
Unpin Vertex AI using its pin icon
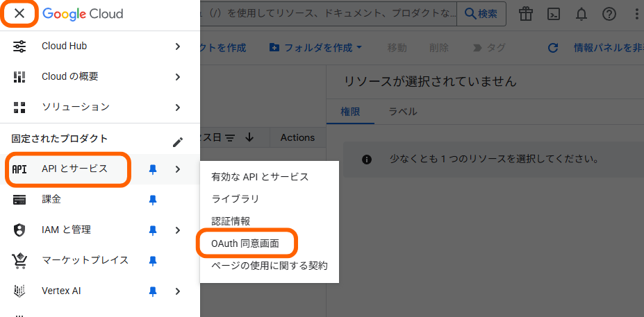pos(153,291)
